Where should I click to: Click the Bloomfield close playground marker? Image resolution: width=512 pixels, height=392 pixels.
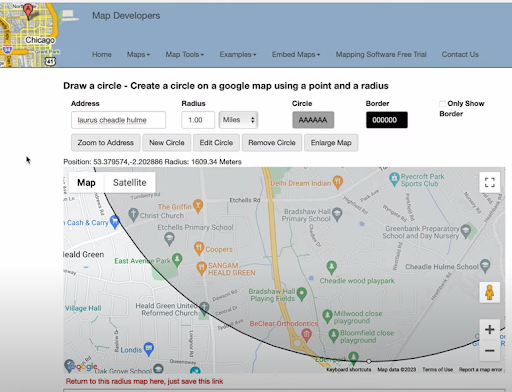click(334, 335)
